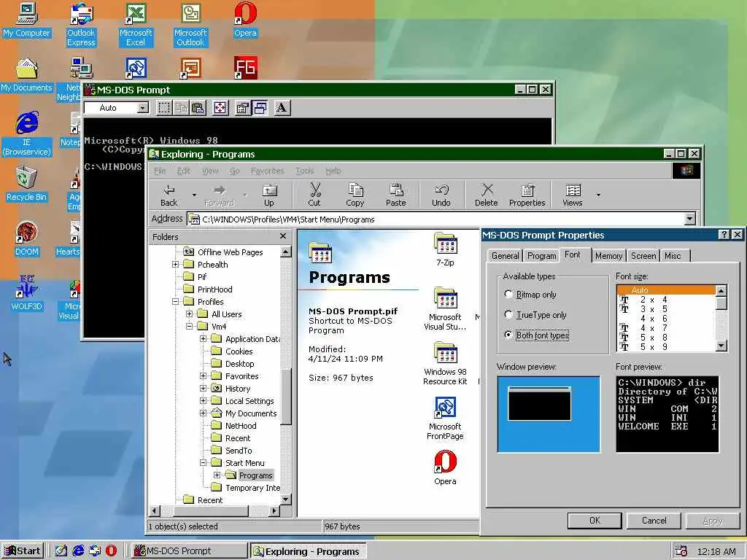Open Properties icon in MS-DOS Prompt toolbar
This screenshot has width=747, height=560.
tap(242, 108)
